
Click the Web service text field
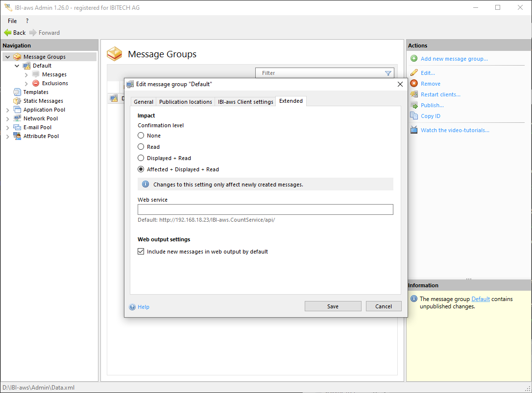pos(265,209)
